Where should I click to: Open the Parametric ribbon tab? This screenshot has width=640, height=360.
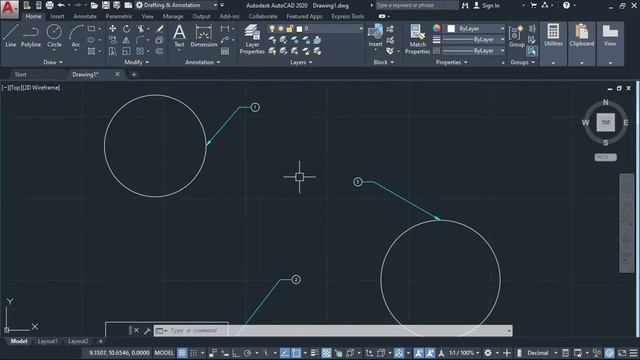[119, 16]
